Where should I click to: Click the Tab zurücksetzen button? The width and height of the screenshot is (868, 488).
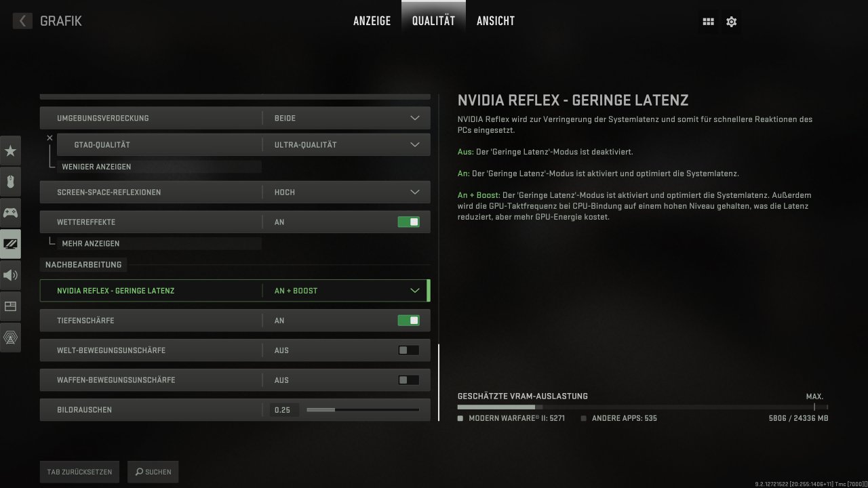[x=80, y=472]
